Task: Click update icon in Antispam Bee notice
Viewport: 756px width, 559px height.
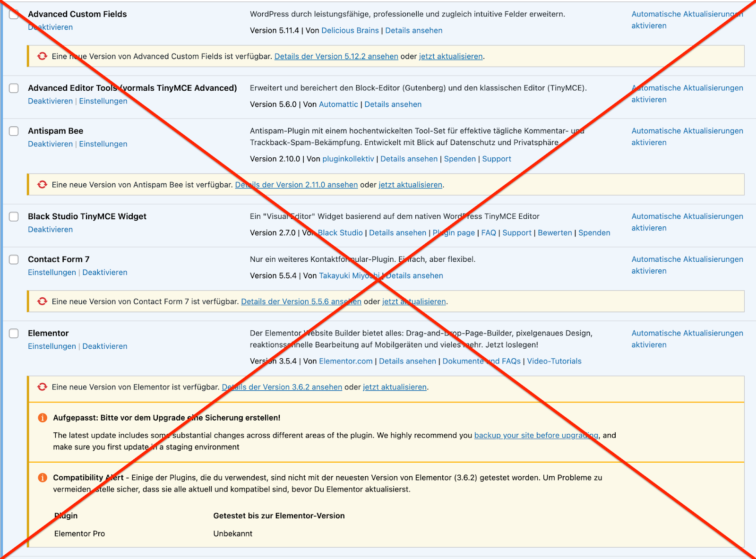Action: [42, 185]
